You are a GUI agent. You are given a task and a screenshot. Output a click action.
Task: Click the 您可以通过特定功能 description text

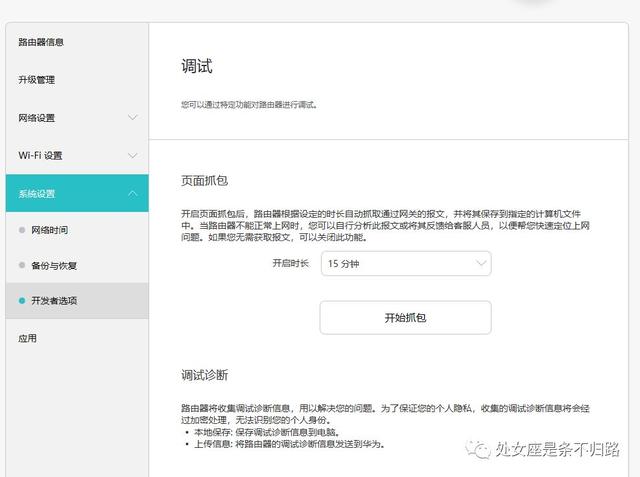(x=249, y=105)
